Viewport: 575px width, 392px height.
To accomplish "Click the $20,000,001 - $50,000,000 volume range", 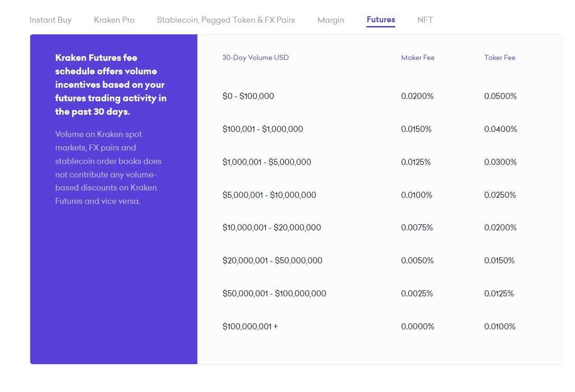I will click(x=272, y=261).
